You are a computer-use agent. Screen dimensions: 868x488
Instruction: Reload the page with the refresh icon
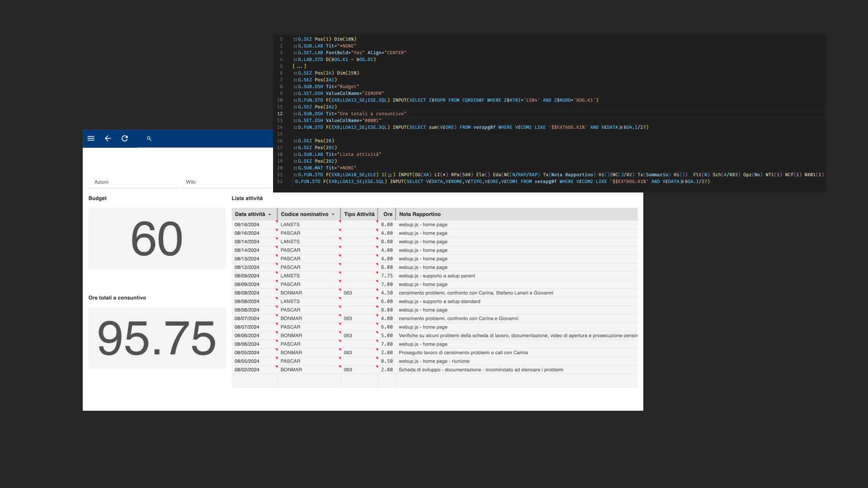coord(125,139)
